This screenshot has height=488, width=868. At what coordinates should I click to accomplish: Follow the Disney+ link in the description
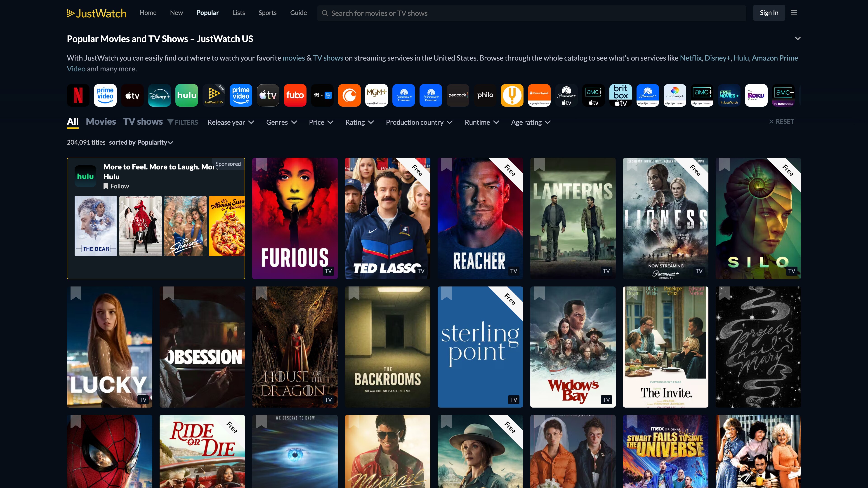click(717, 58)
